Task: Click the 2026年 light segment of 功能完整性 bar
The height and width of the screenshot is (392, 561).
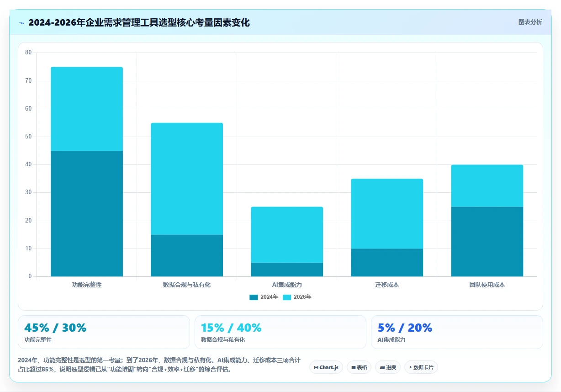Action: (x=87, y=109)
